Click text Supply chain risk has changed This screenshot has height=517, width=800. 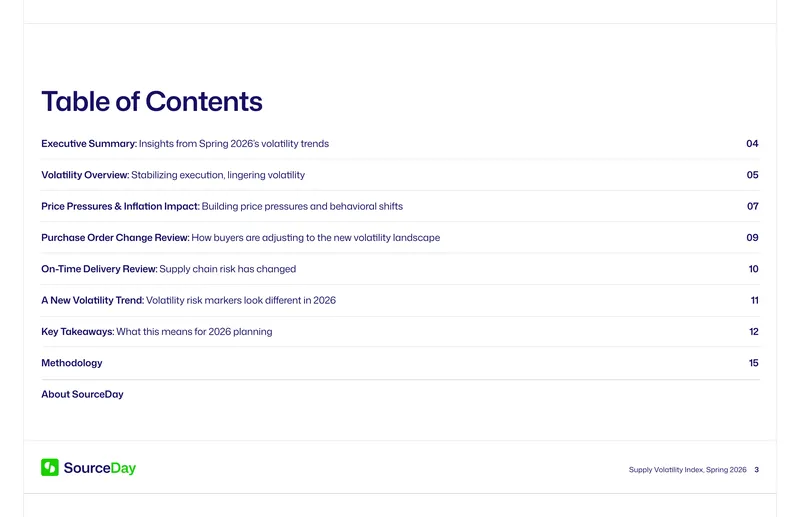[x=228, y=269]
